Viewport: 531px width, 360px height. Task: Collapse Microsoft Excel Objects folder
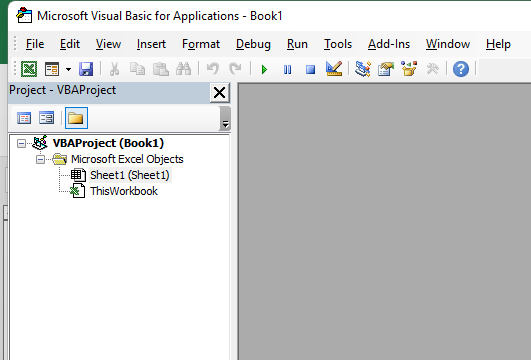pyautogui.click(x=40, y=160)
